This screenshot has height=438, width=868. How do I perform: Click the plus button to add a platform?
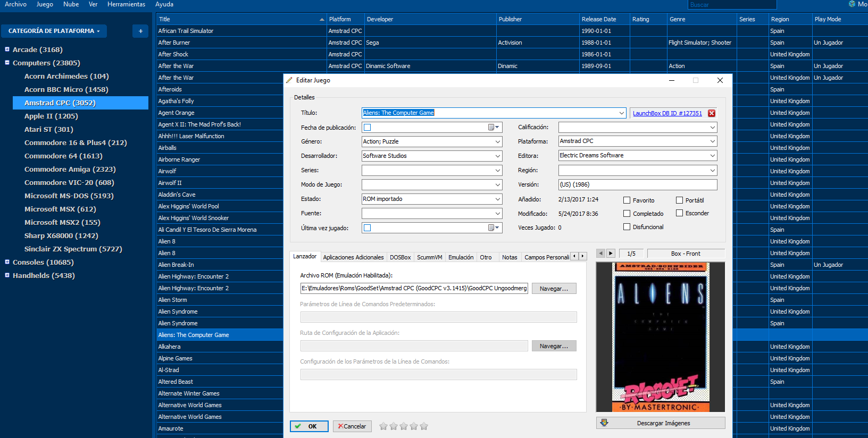[x=140, y=31]
